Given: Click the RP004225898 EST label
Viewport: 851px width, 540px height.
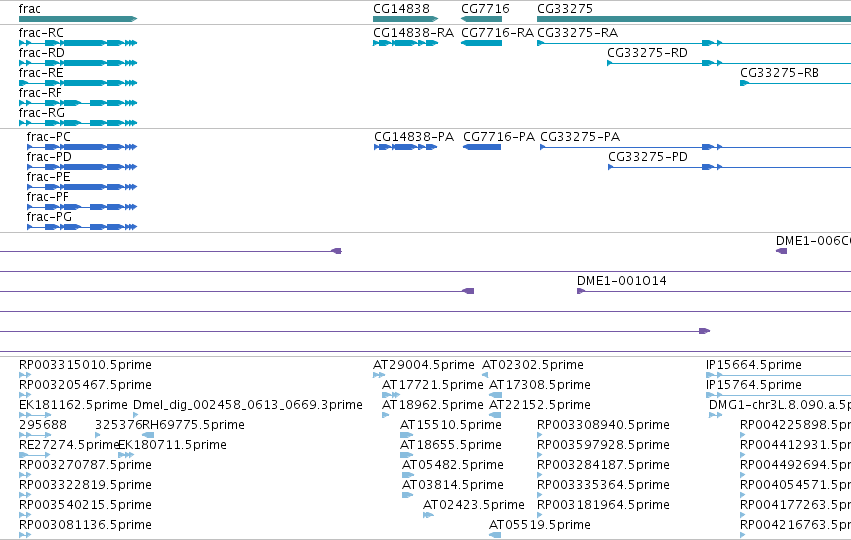Looking at the screenshot, I should [x=795, y=425].
